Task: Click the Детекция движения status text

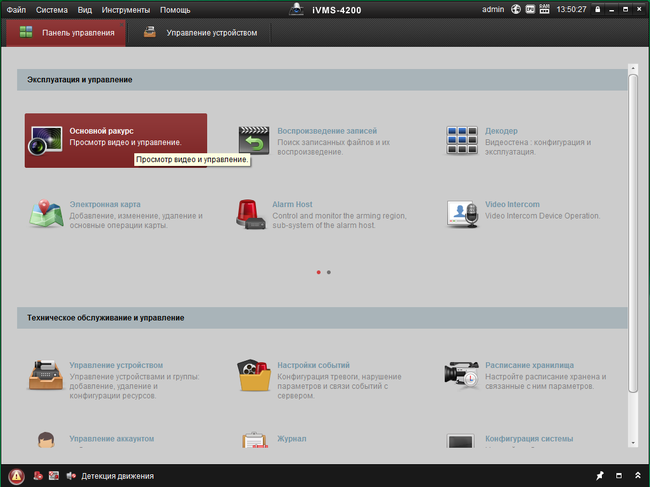Action: [x=117, y=476]
